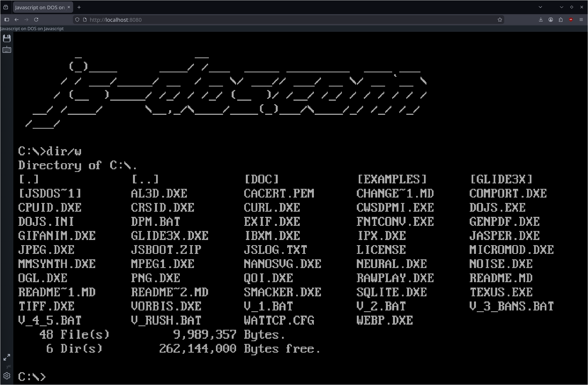Toggle fullscreen with the expand arrows icon
588x385 pixels.
coord(7,357)
